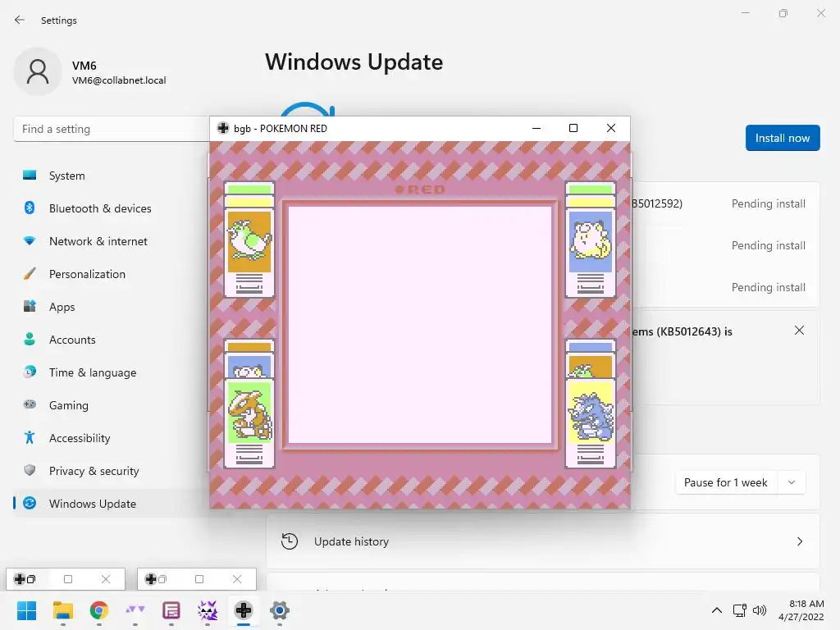The width and height of the screenshot is (840, 630).
Task: Switch to the bgb emulator in the taskbar
Action: [243, 610]
